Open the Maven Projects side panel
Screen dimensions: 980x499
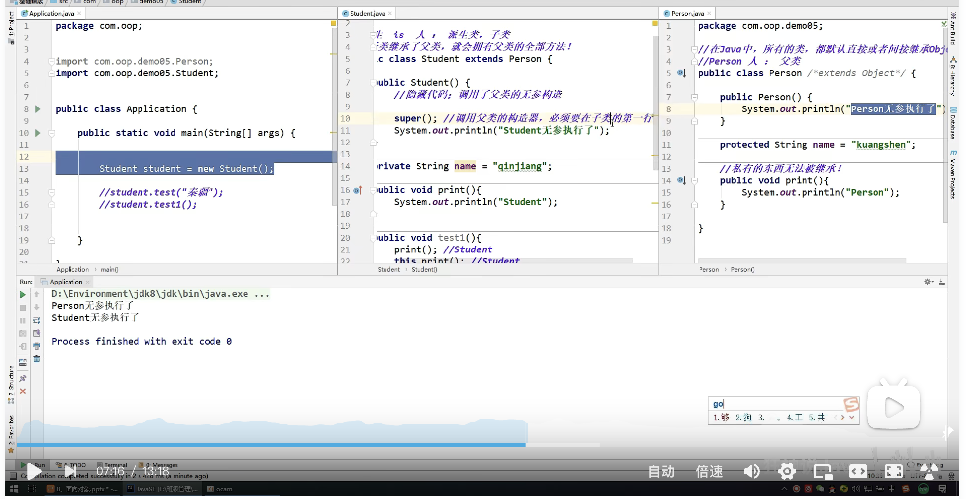[953, 175]
